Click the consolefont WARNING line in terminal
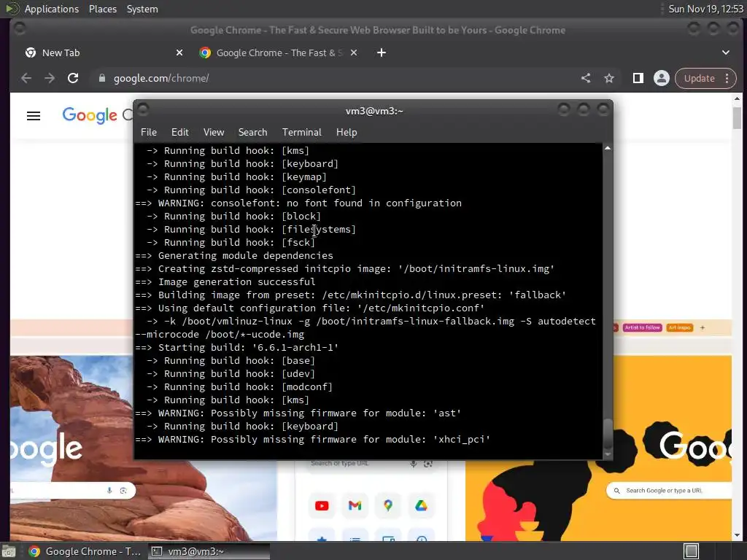Viewport: 747px width, 560px height. (298, 203)
